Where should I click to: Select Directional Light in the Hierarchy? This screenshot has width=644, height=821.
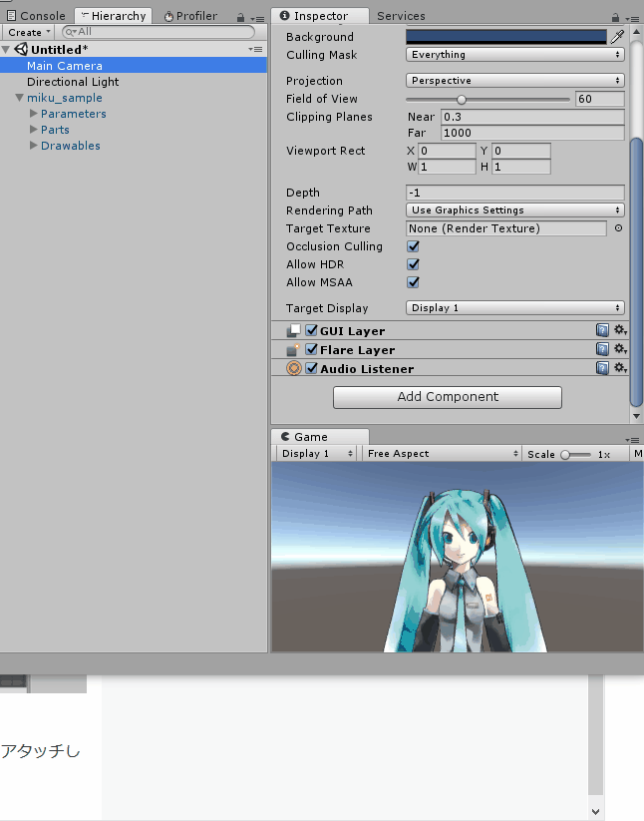click(x=134, y=82)
